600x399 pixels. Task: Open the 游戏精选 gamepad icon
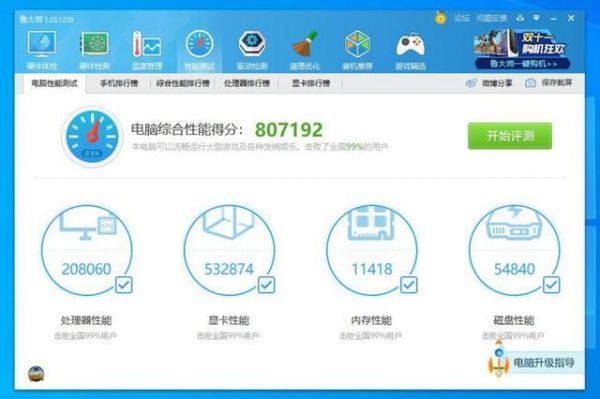[410, 45]
